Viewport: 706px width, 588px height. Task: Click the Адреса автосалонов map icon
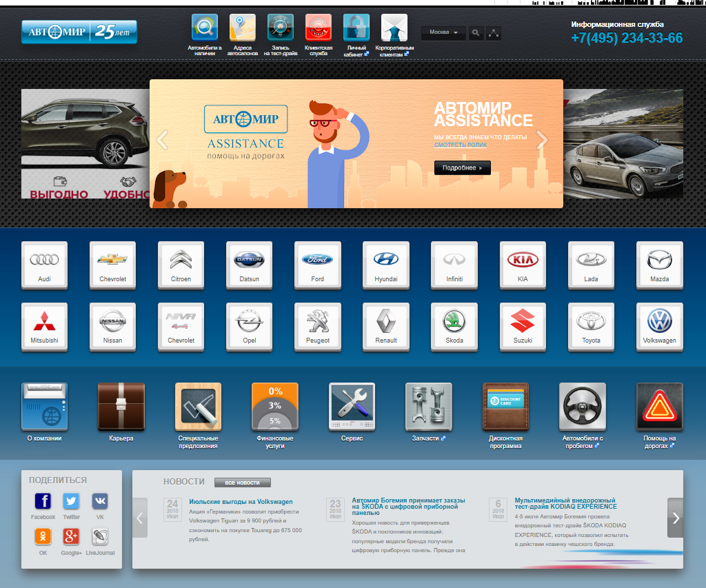242,28
